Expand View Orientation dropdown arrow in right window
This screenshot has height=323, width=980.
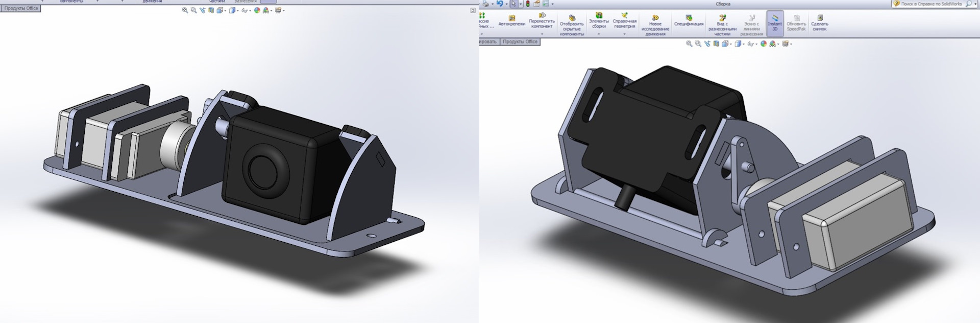[x=731, y=44]
